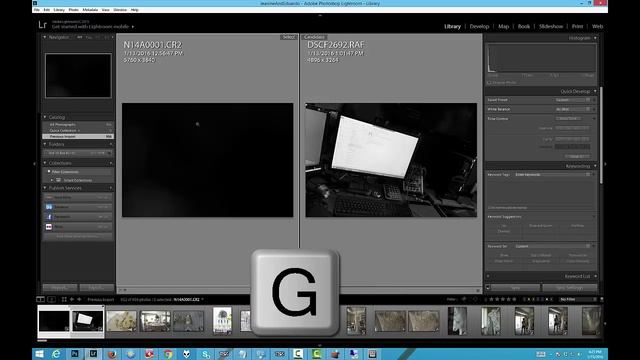Click the Lr identity plate logo

pos(42,25)
